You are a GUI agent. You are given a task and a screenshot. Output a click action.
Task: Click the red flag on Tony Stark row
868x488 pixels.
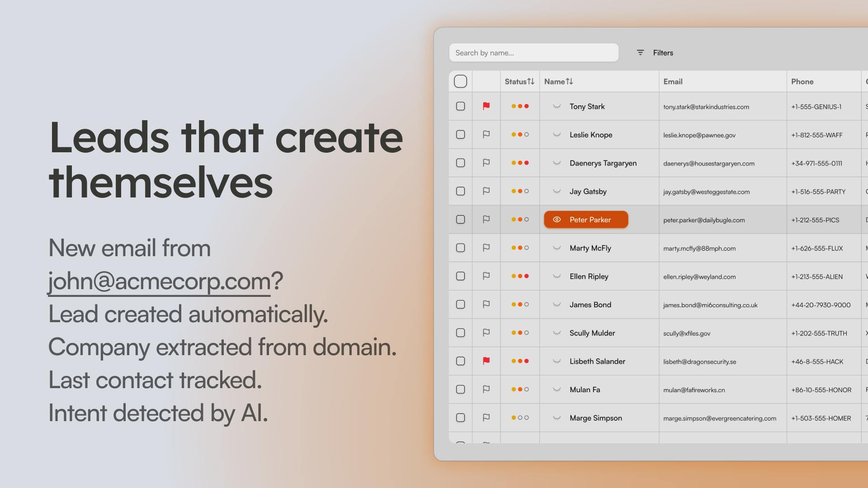click(x=486, y=106)
